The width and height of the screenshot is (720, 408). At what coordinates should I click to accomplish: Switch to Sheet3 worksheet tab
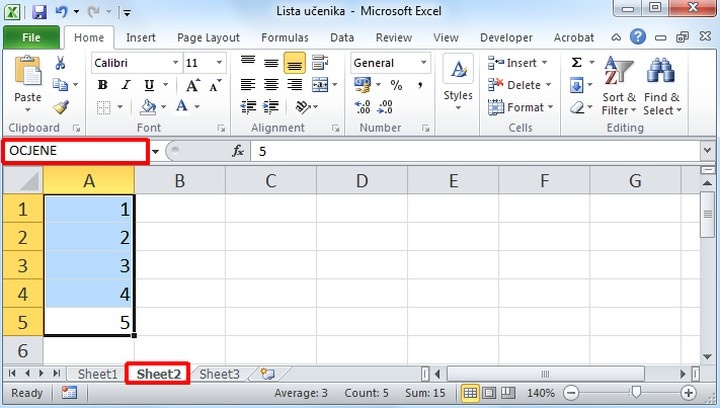219,374
